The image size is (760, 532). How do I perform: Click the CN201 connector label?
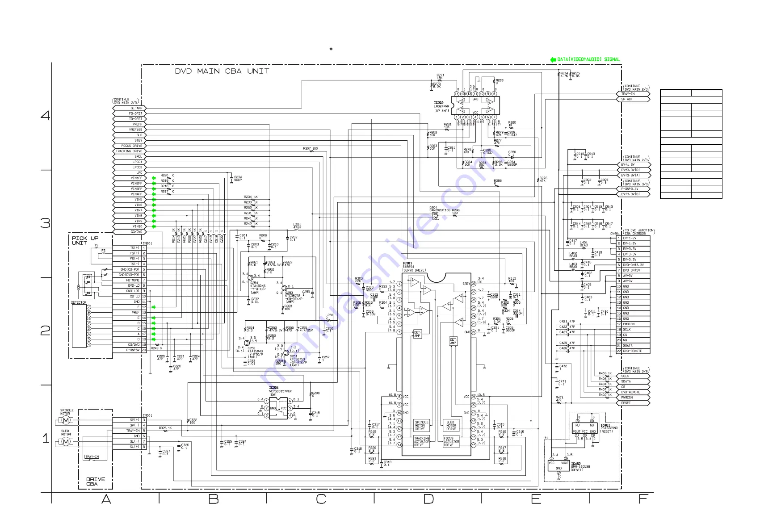[147, 243]
